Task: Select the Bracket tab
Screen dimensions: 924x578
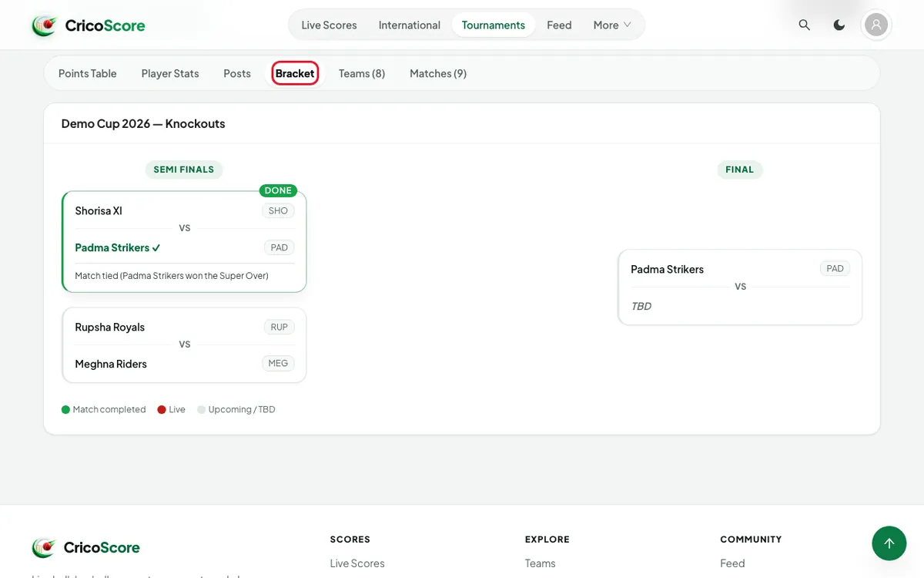Action: [x=295, y=73]
